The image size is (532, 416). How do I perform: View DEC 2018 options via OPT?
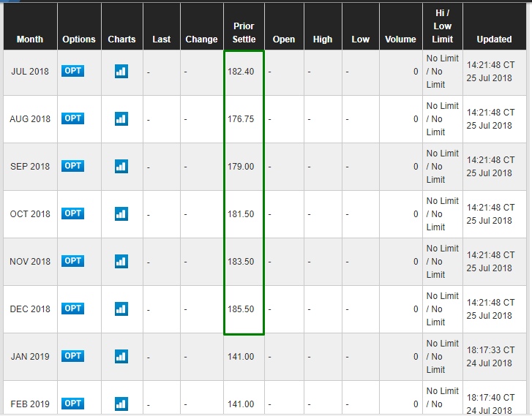pyautogui.click(x=72, y=309)
